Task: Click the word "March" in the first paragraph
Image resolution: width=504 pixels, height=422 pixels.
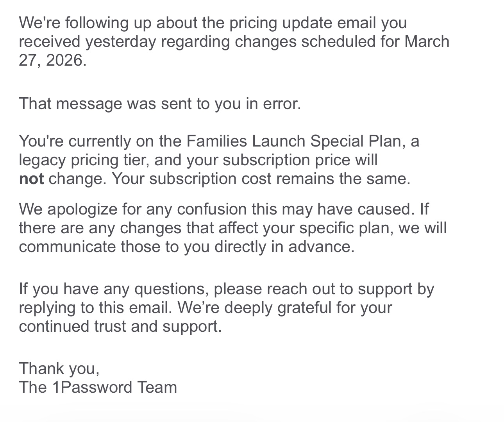Action: pos(427,41)
